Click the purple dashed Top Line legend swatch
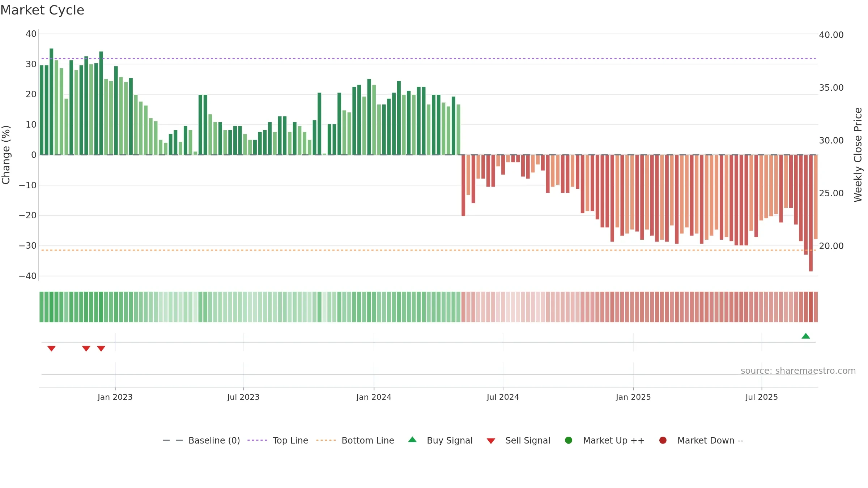This screenshot has height=488, width=868. pyautogui.click(x=257, y=440)
